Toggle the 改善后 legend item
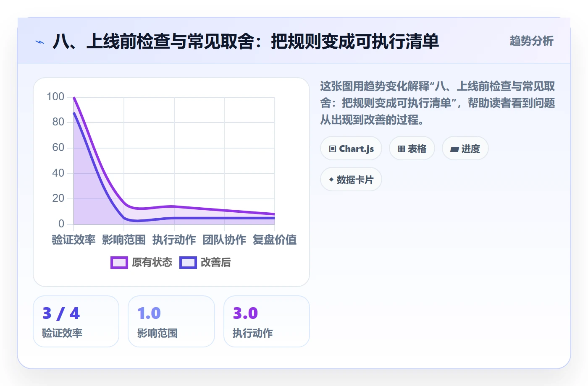The width and height of the screenshot is (588, 386). pos(205,263)
